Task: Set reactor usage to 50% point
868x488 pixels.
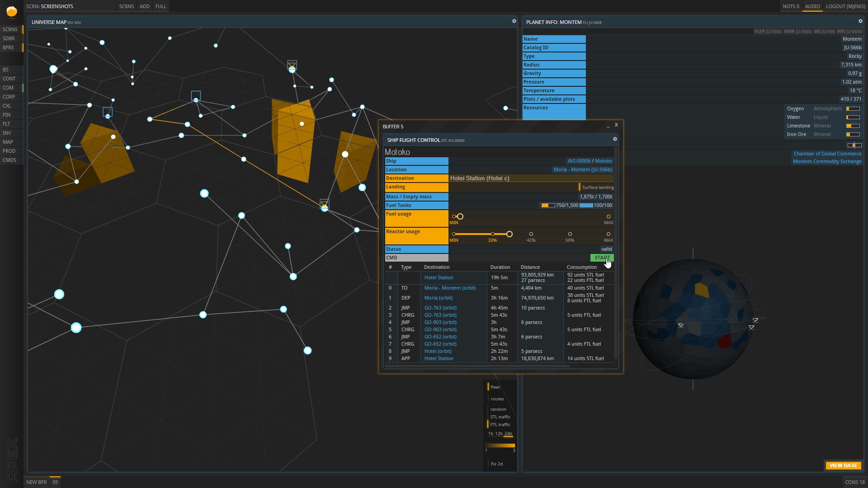Action: click(570, 235)
